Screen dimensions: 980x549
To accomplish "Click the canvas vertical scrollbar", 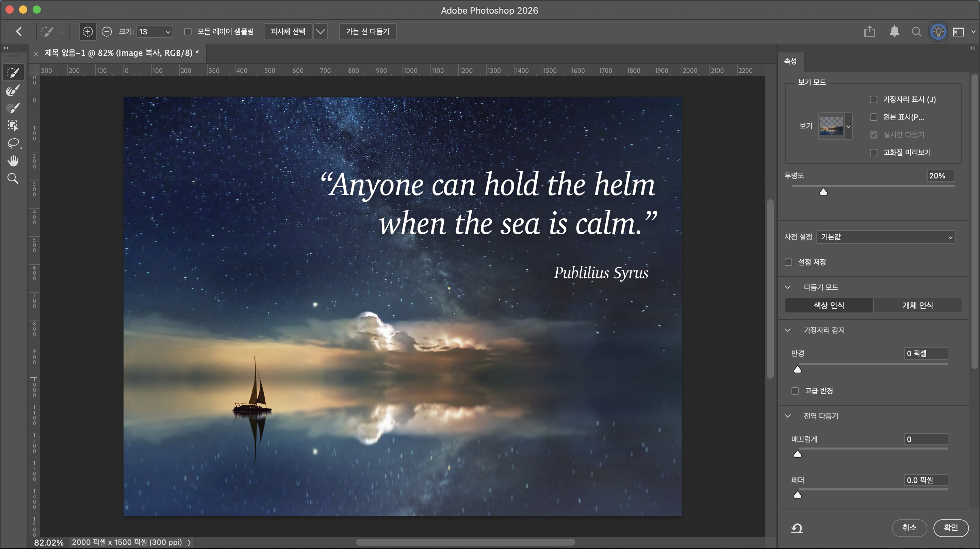I will click(x=770, y=288).
